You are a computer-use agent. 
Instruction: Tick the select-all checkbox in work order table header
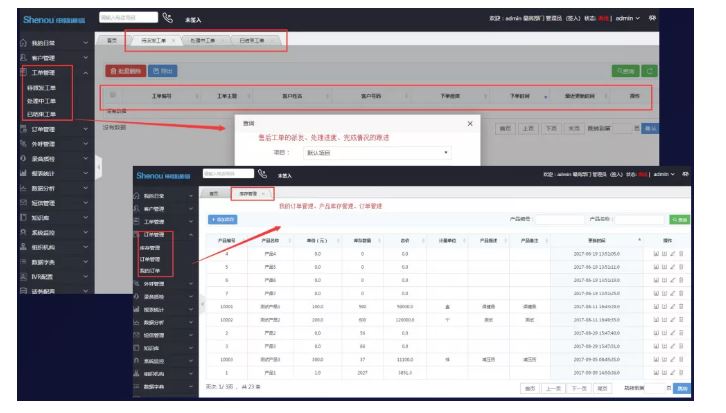pyautogui.click(x=112, y=95)
